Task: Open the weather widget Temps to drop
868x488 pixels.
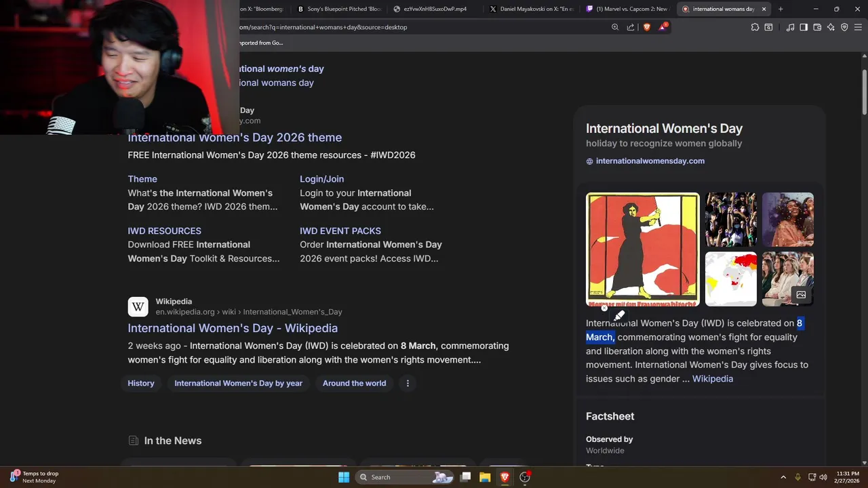Action: coord(34,477)
